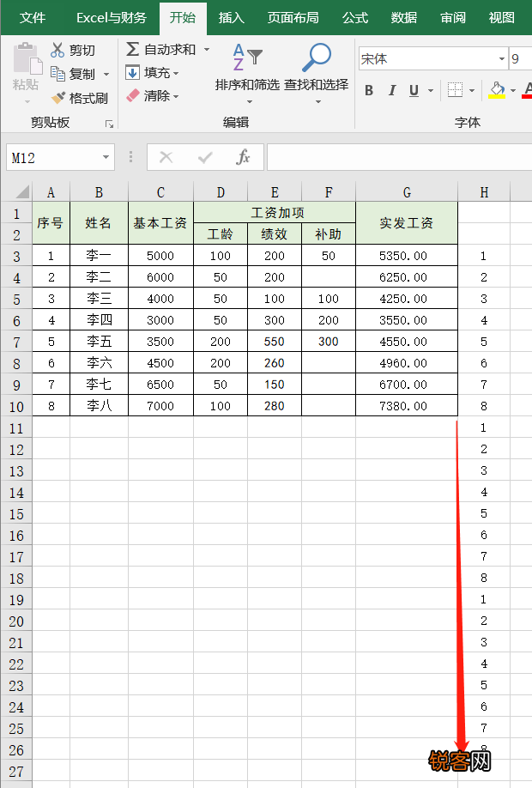Expand the Copy dropdown arrow
The width and height of the screenshot is (532, 788).
coord(106,75)
